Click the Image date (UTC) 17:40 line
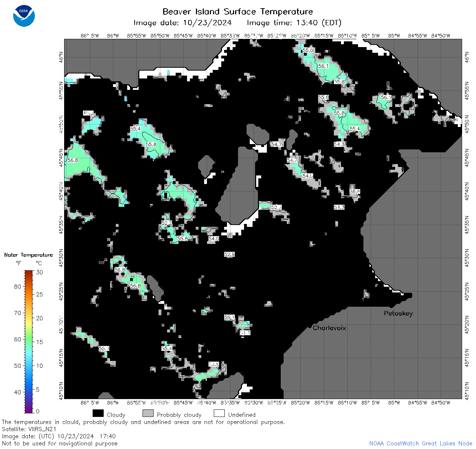Viewport: 476px width, 449px height. pos(59,436)
